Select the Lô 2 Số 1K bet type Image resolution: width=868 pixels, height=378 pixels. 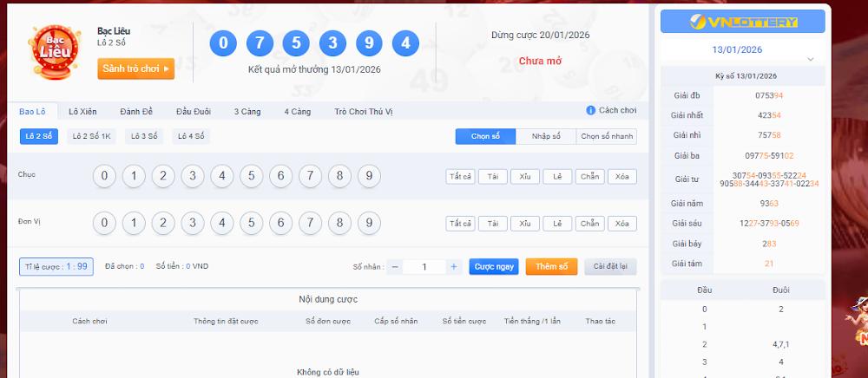point(92,136)
